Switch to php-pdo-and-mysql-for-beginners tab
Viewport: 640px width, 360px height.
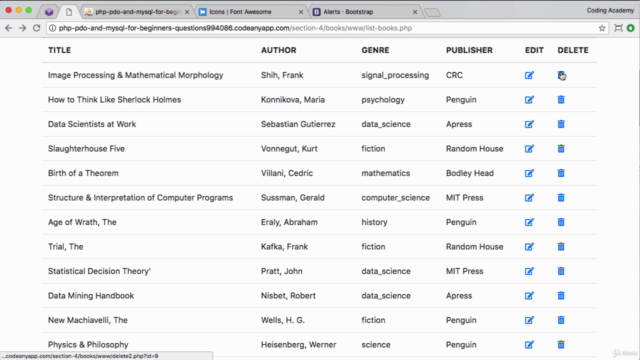pyautogui.click(x=137, y=12)
